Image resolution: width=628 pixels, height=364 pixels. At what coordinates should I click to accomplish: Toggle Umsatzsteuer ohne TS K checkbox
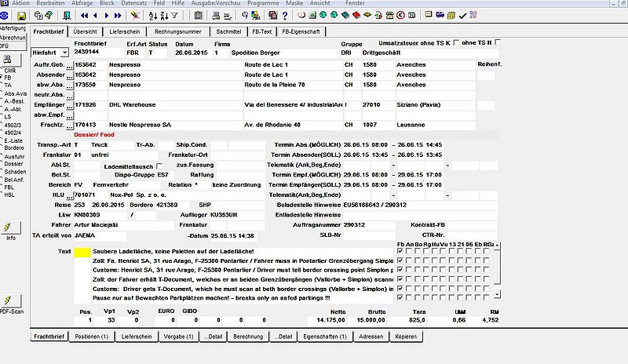[456, 42]
